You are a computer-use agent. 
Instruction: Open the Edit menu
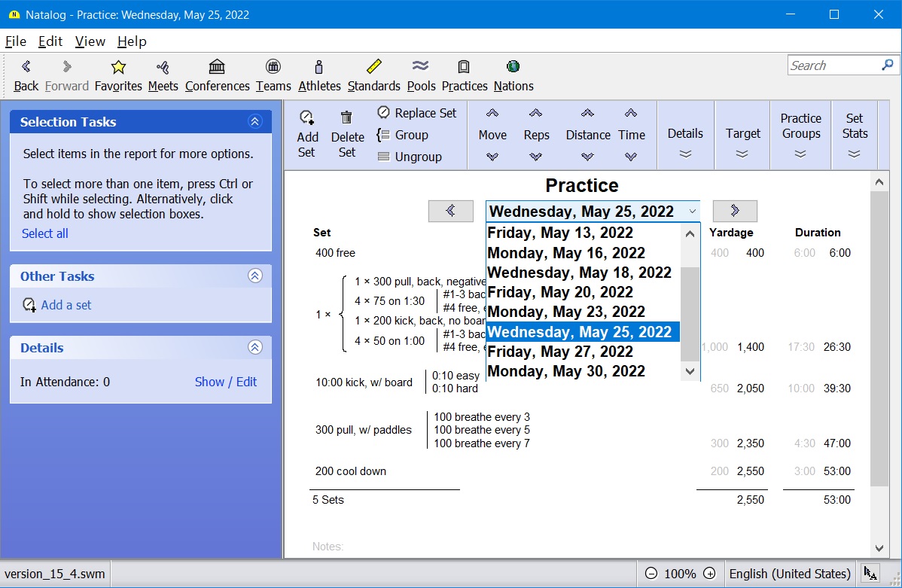coord(50,41)
